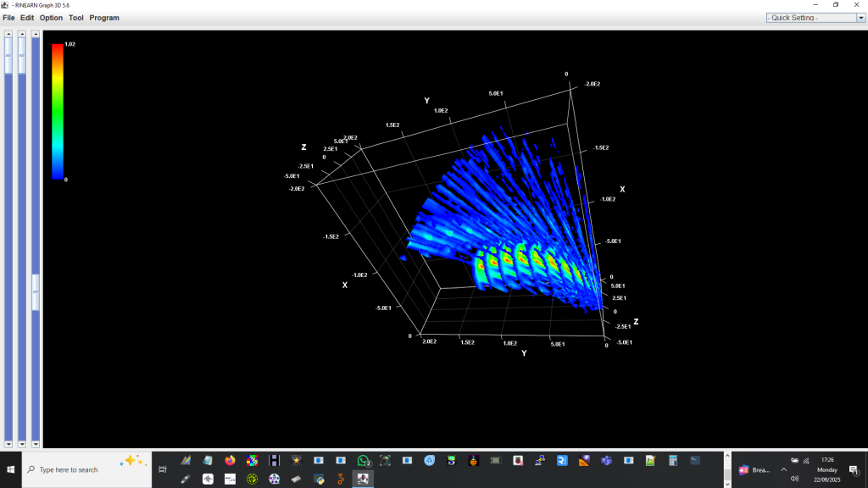This screenshot has width=868, height=488.
Task: Click the third vertical slider's down arrow
Action: click(x=36, y=443)
